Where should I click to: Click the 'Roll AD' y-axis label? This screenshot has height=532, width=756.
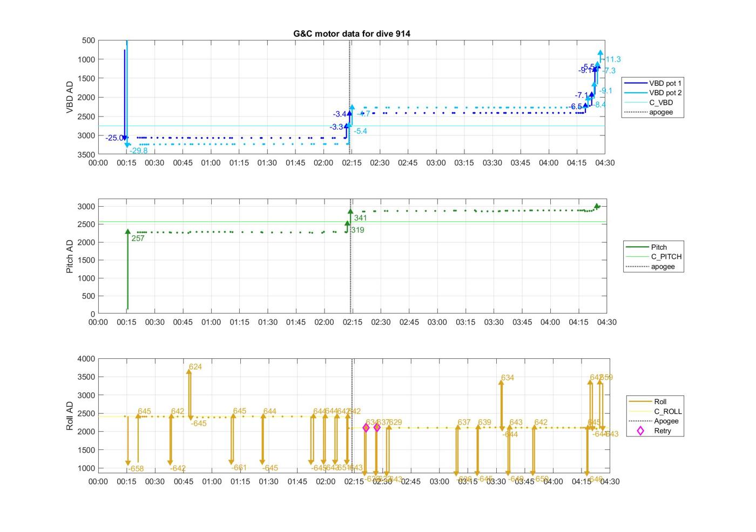[70, 415]
